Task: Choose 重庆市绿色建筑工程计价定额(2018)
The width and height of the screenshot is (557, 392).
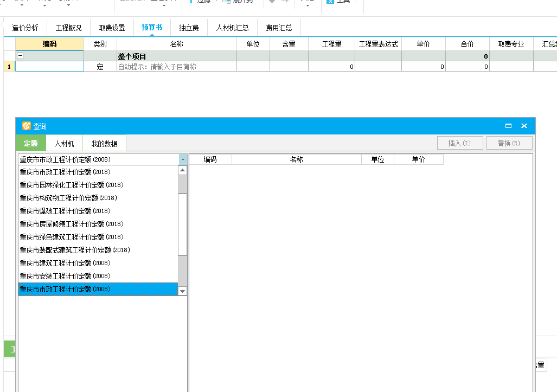Action: [x=98, y=237]
